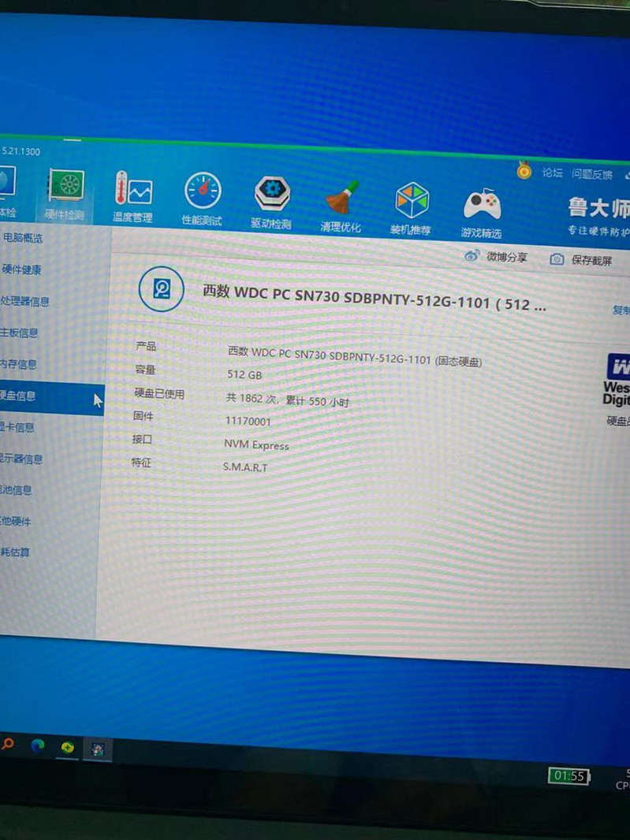Select 电脑概览 in the sidebar

tap(22, 238)
